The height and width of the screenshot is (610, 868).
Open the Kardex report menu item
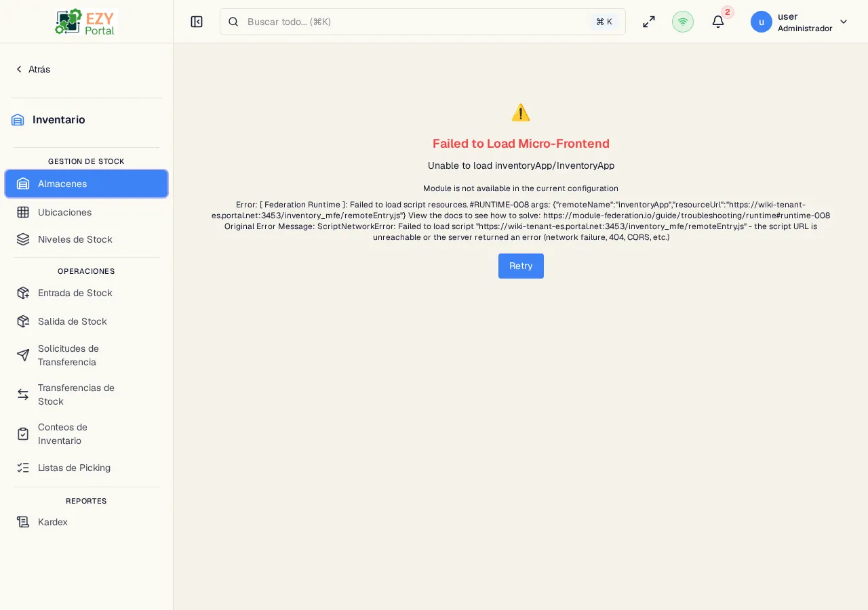[x=86, y=522]
